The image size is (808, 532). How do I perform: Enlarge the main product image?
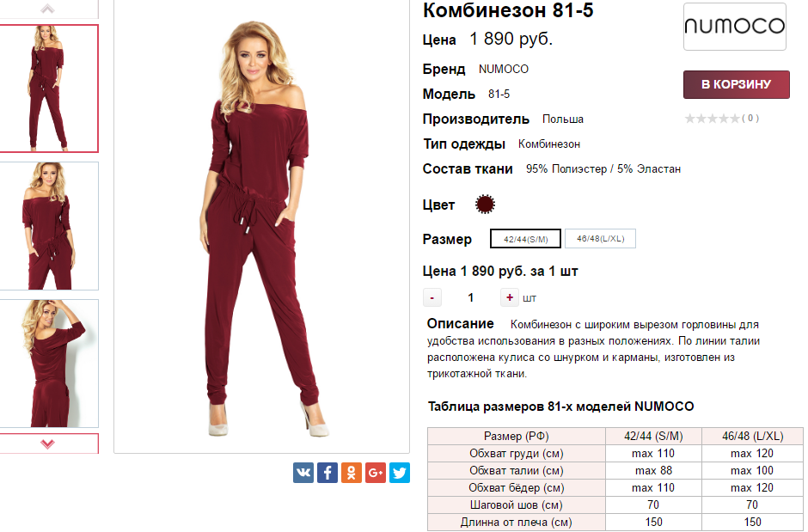point(262,225)
